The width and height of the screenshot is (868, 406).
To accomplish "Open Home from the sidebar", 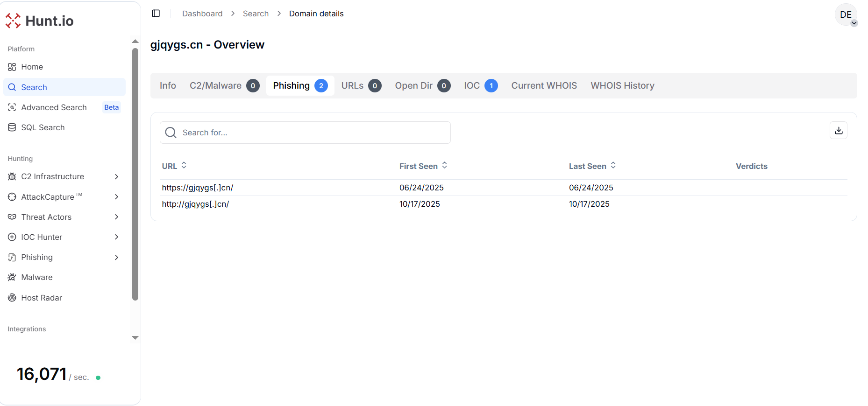I will tap(32, 67).
